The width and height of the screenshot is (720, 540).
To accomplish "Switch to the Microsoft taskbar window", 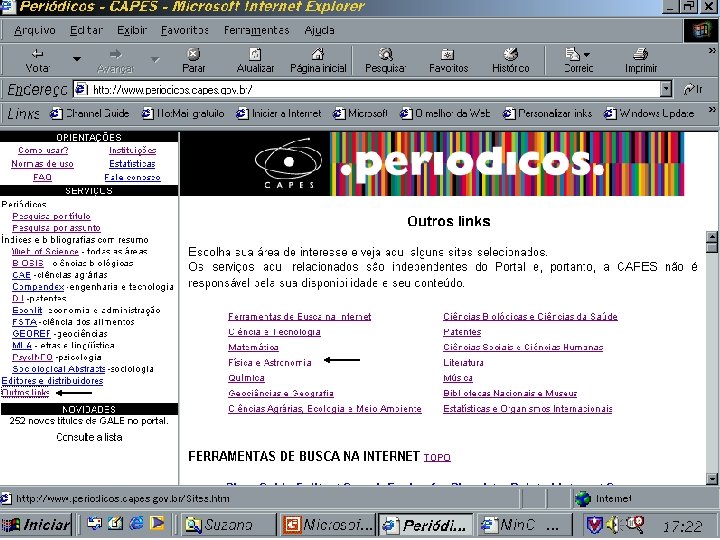I will [327, 524].
